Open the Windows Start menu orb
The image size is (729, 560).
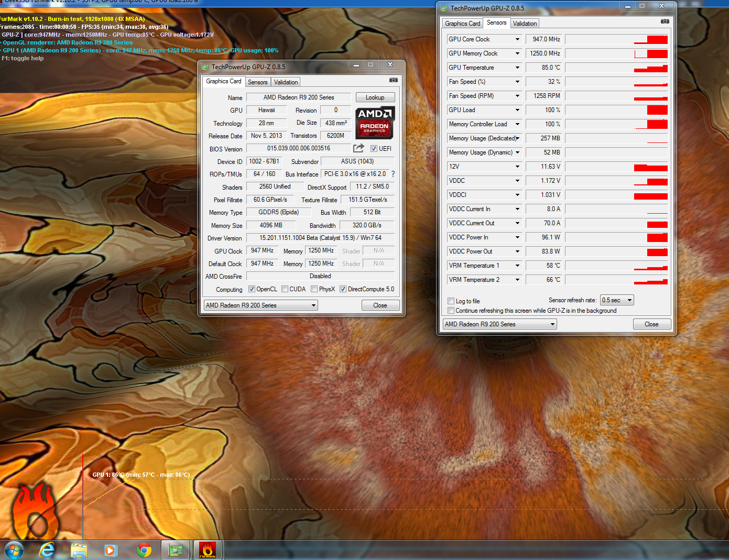(14, 551)
